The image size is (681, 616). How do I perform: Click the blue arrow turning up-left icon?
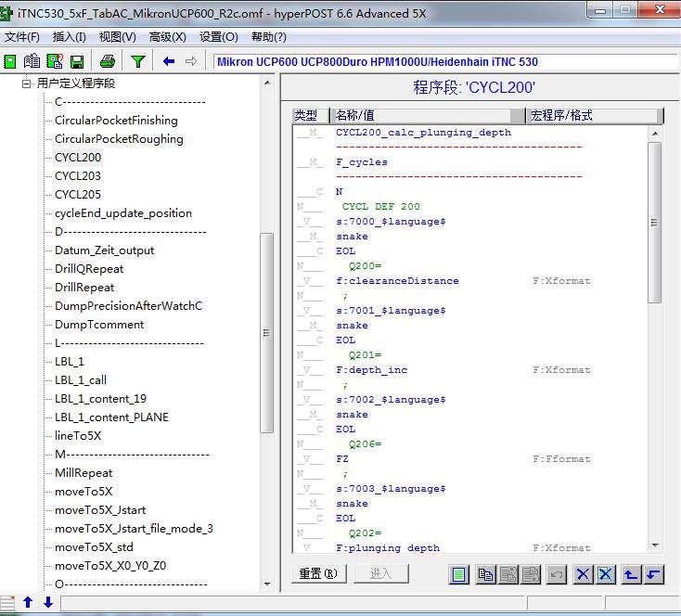(631, 575)
